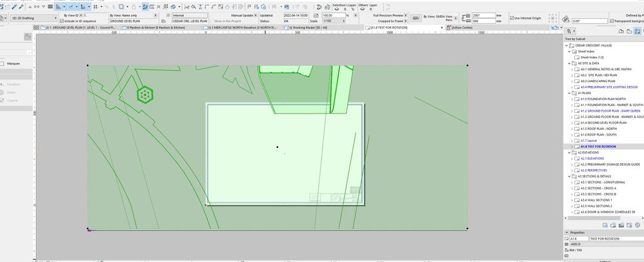Select A0.1 GENERAL NOTES & OBC MATRIX layout
Image resolution: width=644 pixels, height=262 pixels.
(x=606, y=70)
